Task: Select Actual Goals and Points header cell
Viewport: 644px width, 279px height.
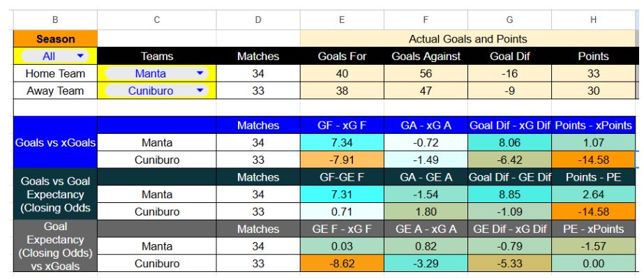Action: tap(467, 40)
